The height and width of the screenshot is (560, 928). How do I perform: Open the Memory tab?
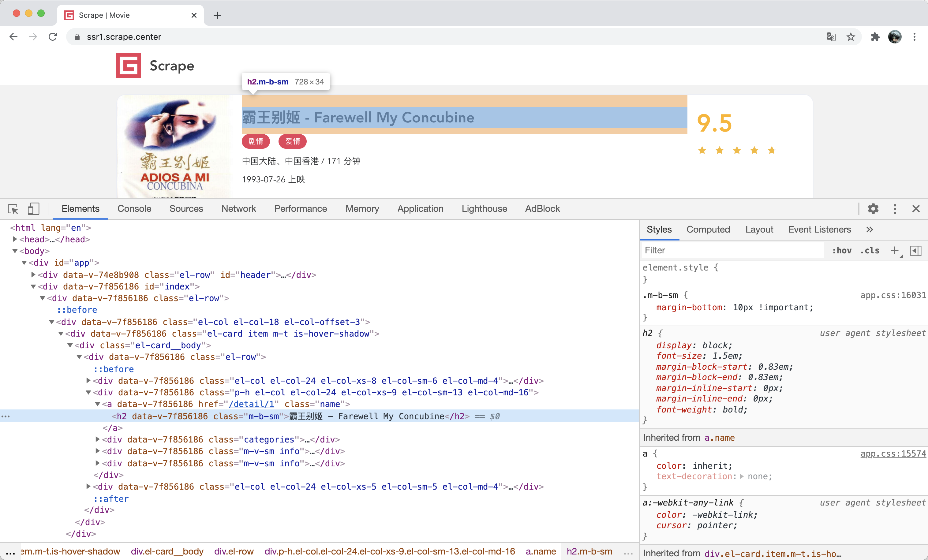[x=362, y=209]
